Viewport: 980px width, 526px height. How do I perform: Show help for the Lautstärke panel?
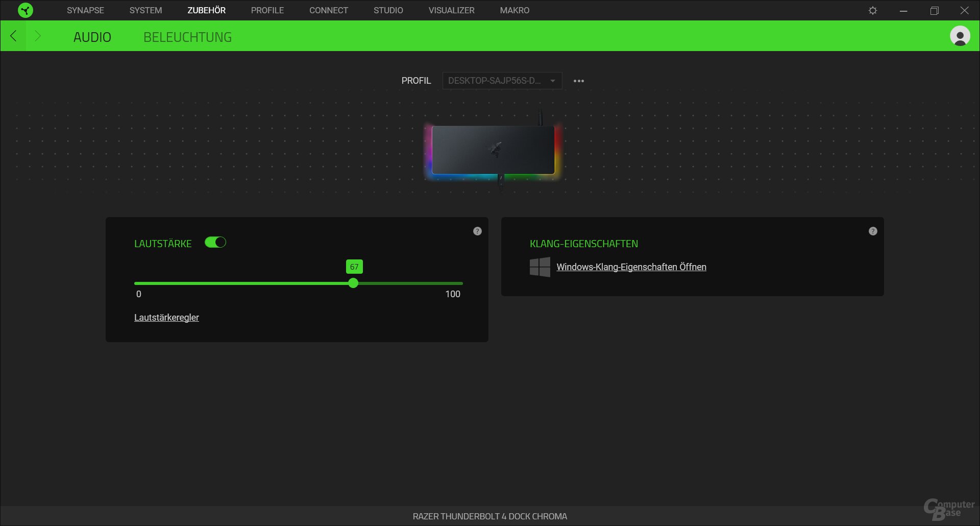pos(477,231)
